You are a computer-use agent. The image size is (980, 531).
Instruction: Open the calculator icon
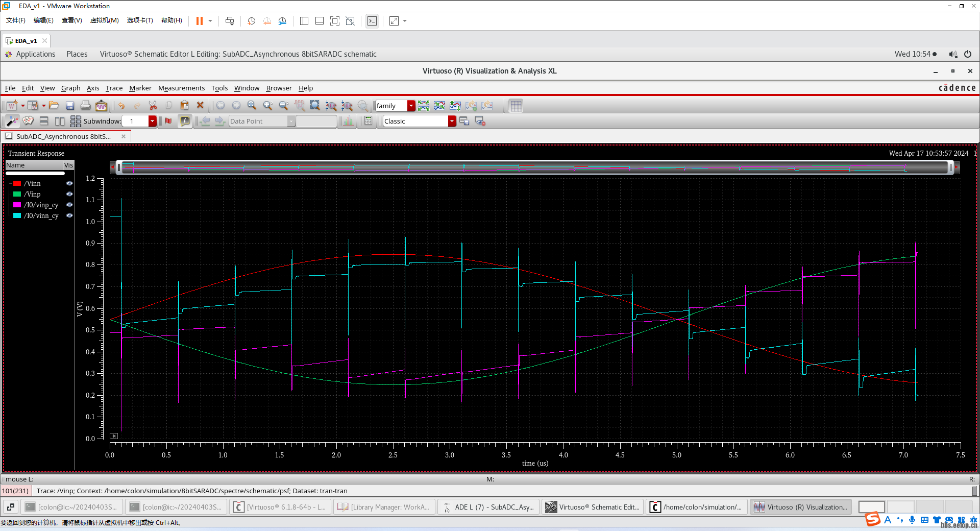pos(369,121)
